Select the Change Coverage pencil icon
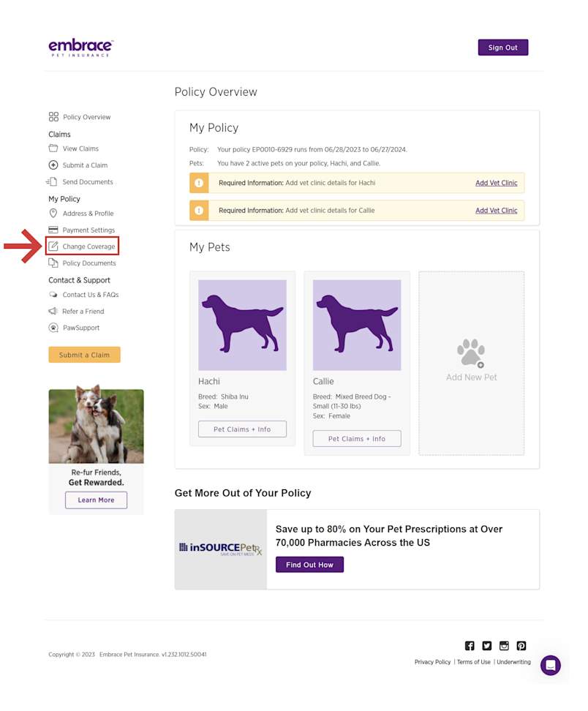Image resolution: width=588 pixels, height=711 pixels. 54,247
